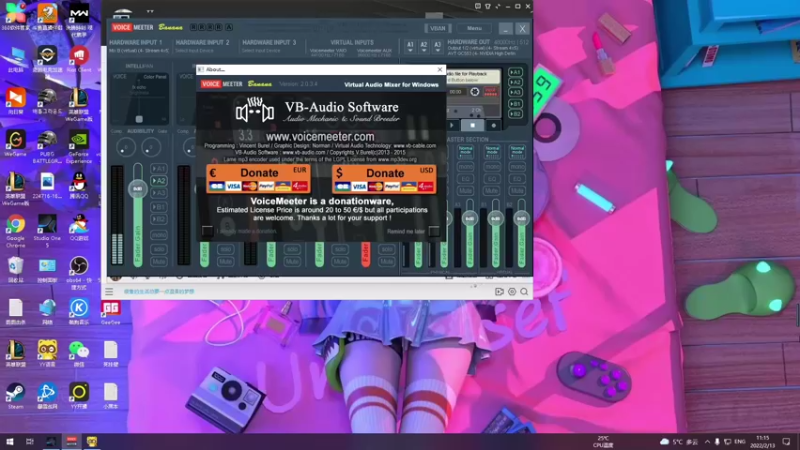Click the Task View taskbar icon
800x450 pixels.
[30, 441]
